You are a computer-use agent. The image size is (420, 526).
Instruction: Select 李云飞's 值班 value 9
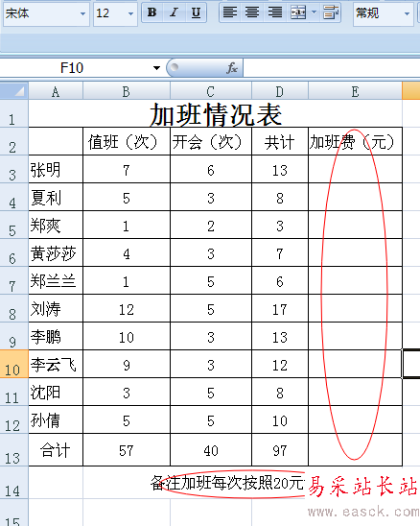pos(127,364)
